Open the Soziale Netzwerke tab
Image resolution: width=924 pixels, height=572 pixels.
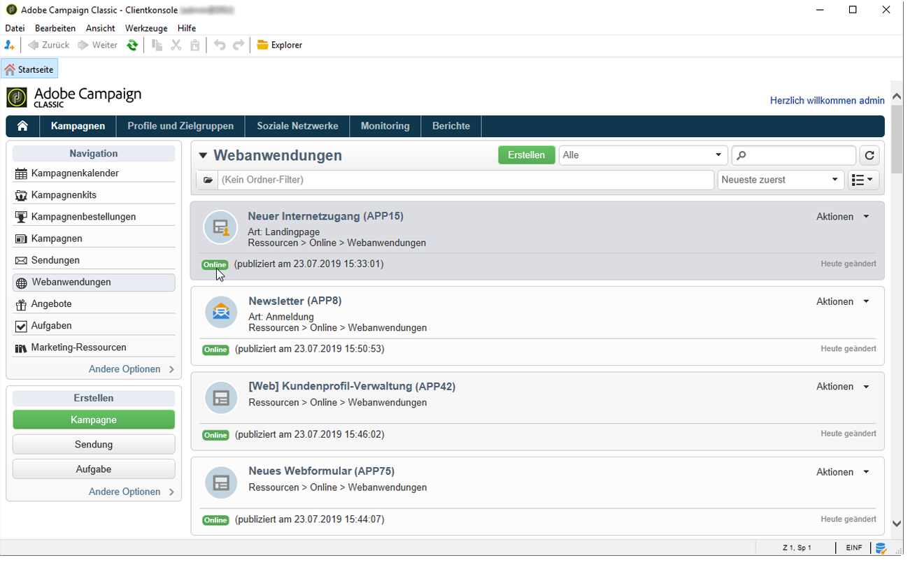(297, 127)
